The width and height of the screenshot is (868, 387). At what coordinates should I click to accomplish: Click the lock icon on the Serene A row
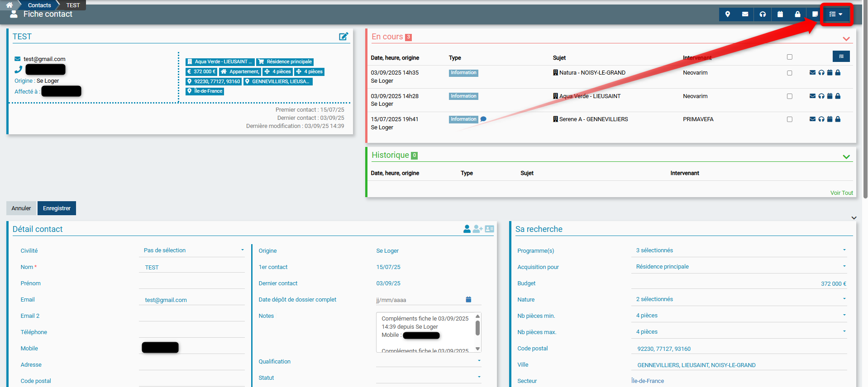(838, 119)
